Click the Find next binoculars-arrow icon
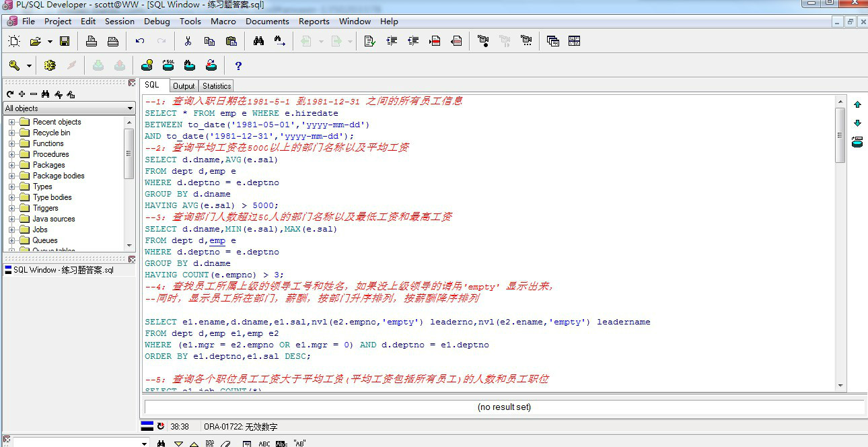Image resolution: width=868 pixels, height=447 pixels. [280, 41]
